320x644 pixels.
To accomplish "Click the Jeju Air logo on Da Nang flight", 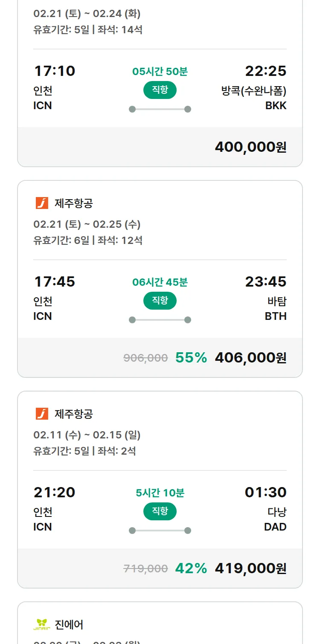I will (42, 414).
